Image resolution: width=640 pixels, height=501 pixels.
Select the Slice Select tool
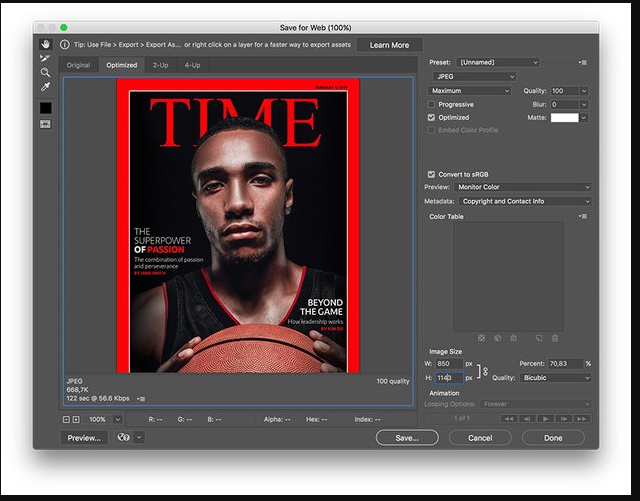[45, 58]
